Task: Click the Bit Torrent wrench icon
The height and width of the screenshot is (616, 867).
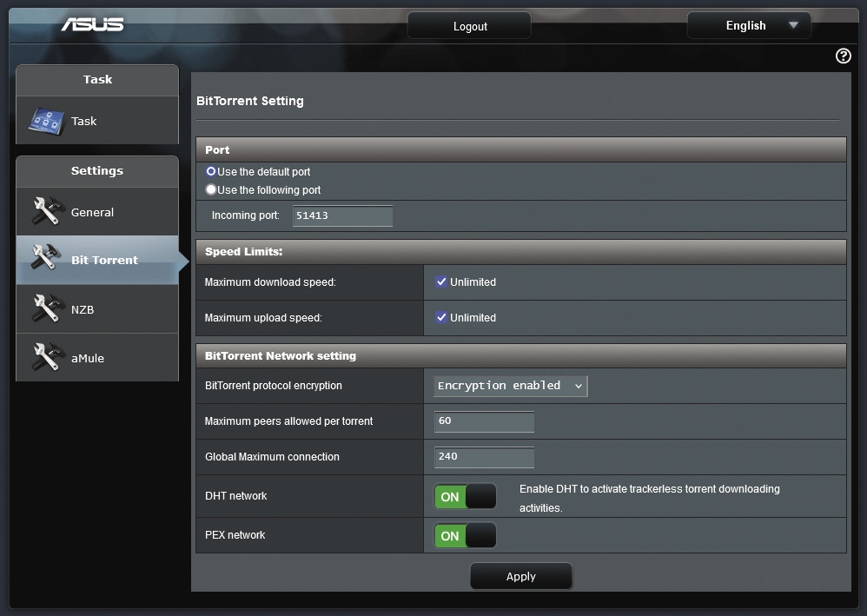Action: click(x=47, y=258)
